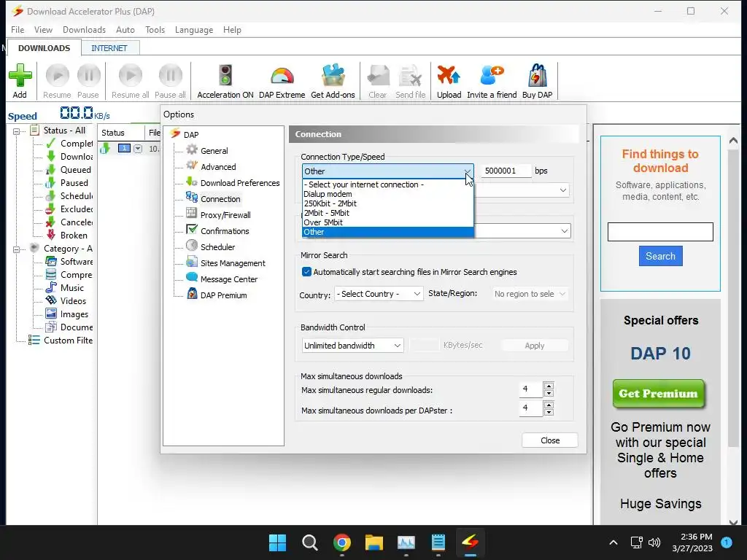Select Music category in tree

coord(72,288)
